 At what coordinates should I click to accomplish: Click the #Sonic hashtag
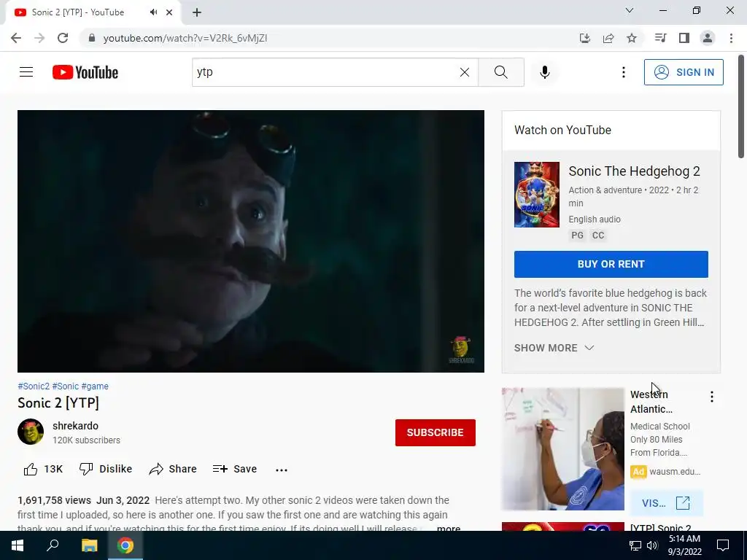click(65, 386)
